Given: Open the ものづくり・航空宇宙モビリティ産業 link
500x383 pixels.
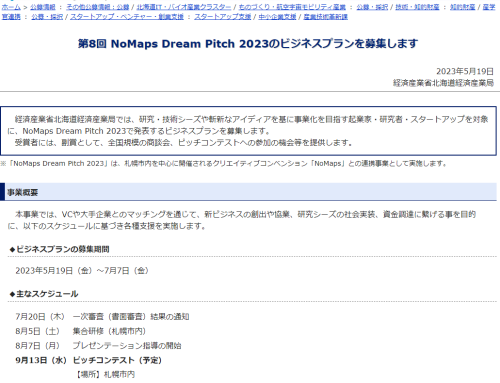Looking at the screenshot, I should tap(292, 7).
